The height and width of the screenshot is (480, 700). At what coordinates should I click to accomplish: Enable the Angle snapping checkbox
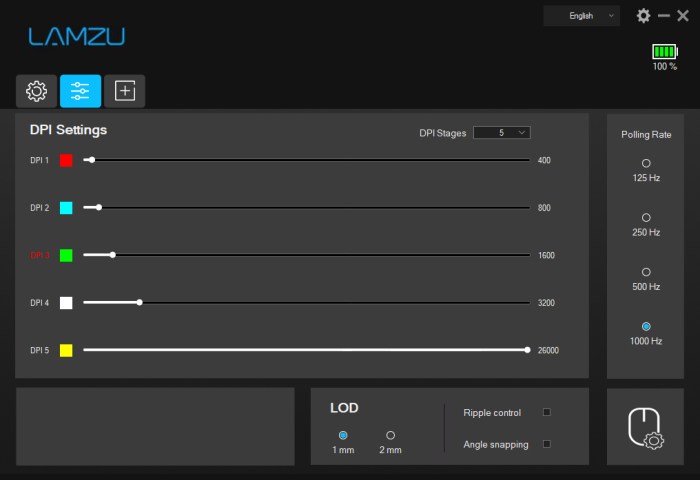(547, 444)
